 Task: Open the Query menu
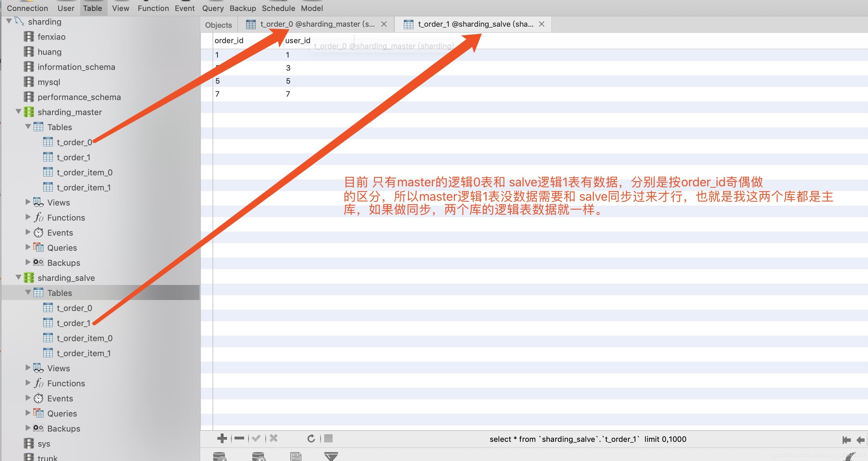[213, 8]
